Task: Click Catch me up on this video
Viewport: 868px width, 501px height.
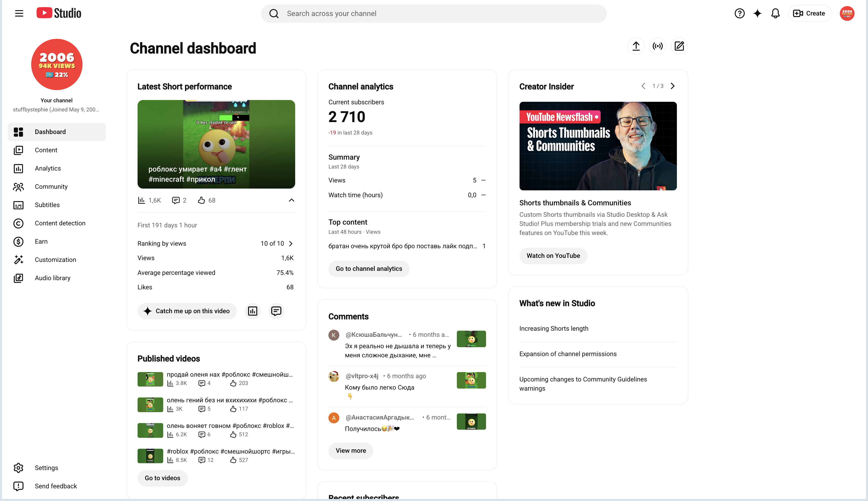Action: tap(187, 311)
